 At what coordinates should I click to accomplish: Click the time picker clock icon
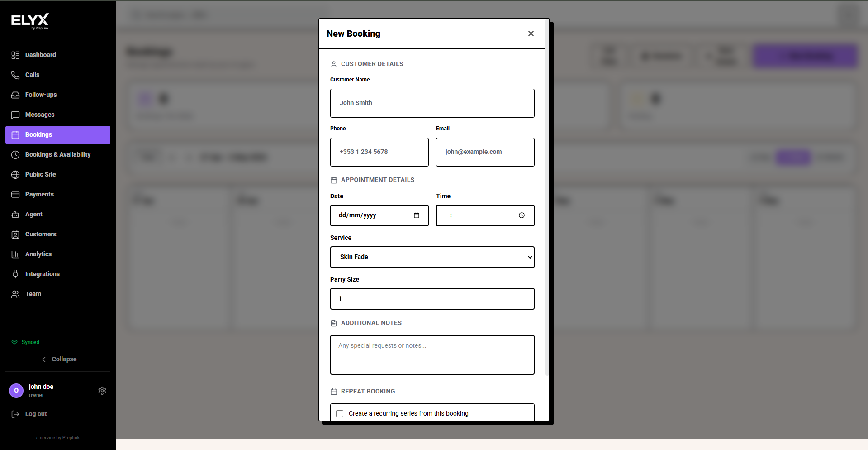tap(522, 215)
